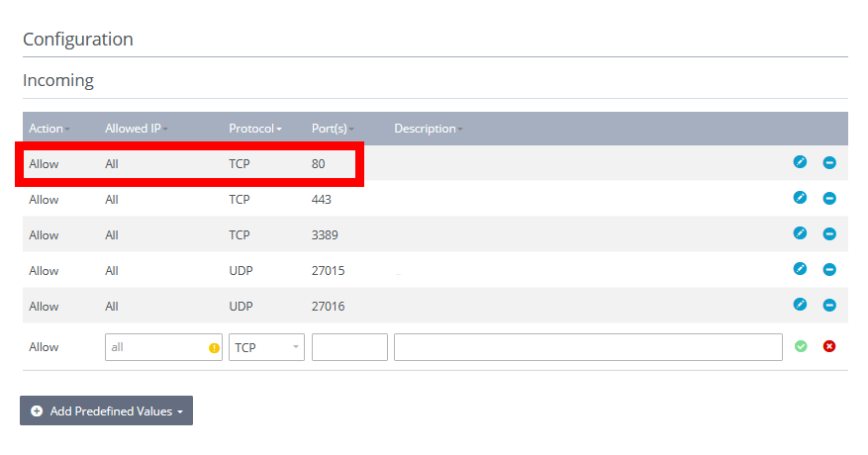The image size is (868, 455).
Task: Sort by Protocol column header
Action: pyautogui.click(x=255, y=129)
